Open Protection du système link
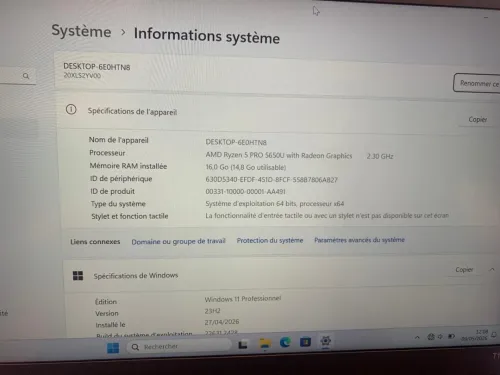Viewport: 500px width, 375px height. pyautogui.click(x=270, y=240)
